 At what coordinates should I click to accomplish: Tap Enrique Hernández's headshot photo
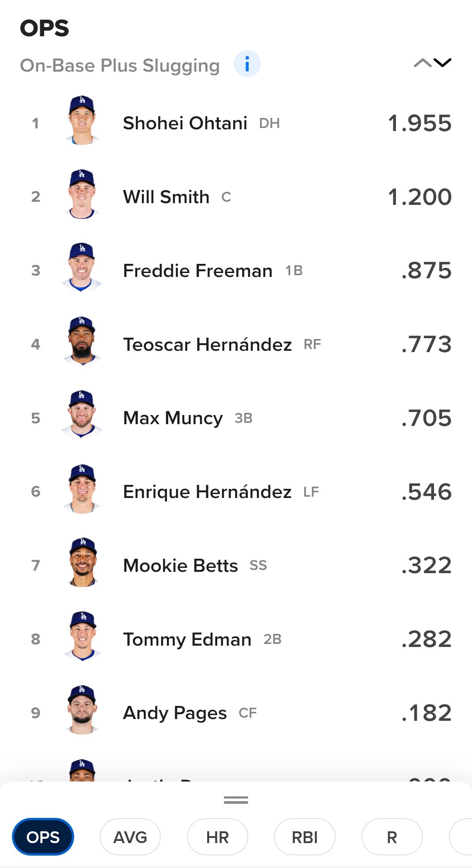82,489
